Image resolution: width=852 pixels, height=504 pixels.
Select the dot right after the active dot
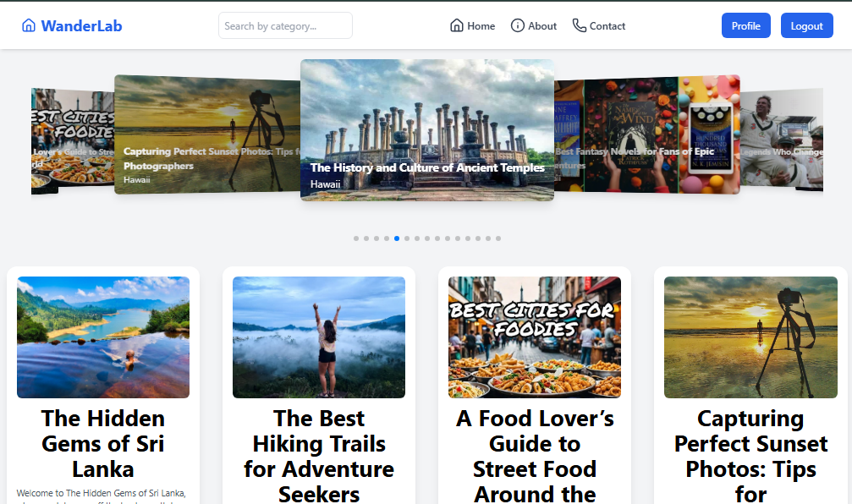point(407,238)
